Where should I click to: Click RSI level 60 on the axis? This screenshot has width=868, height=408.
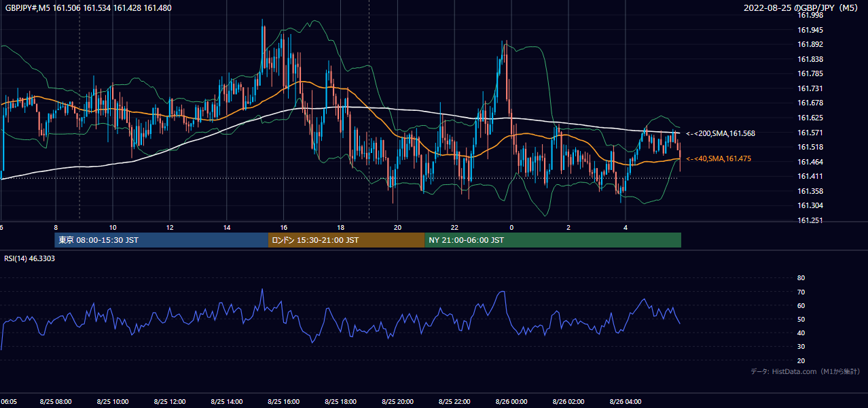click(x=801, y=305)
